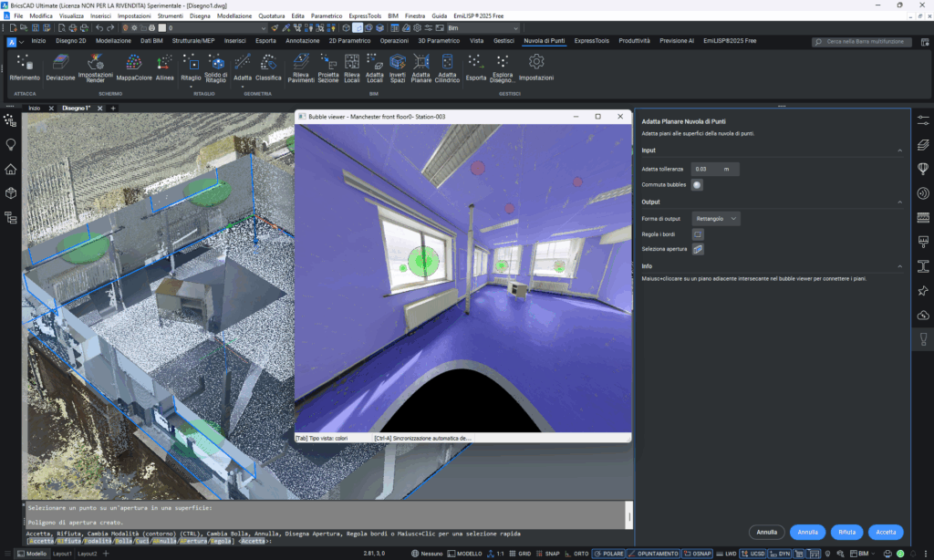This screenshot has height=560, width=934.
Task: Collapse the Input section
Action: pyautogui.click(x=899, y=150)
